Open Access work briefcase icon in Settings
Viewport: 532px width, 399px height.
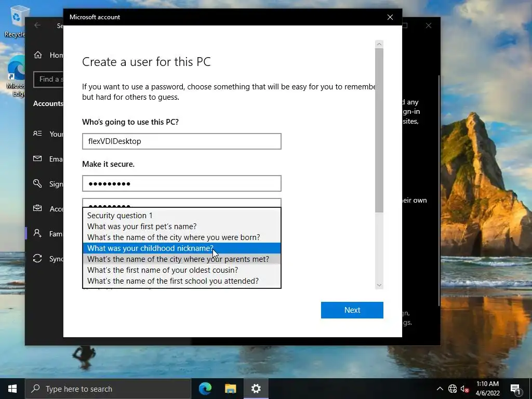(37, 208)
